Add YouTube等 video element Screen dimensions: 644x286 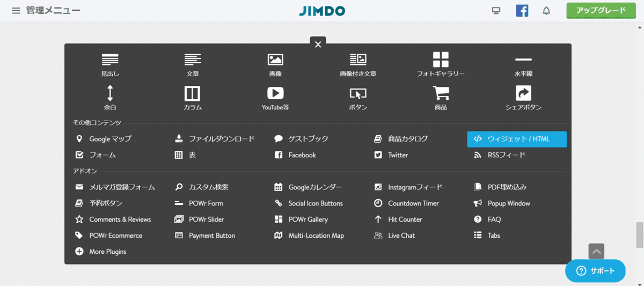click(275, 98)
